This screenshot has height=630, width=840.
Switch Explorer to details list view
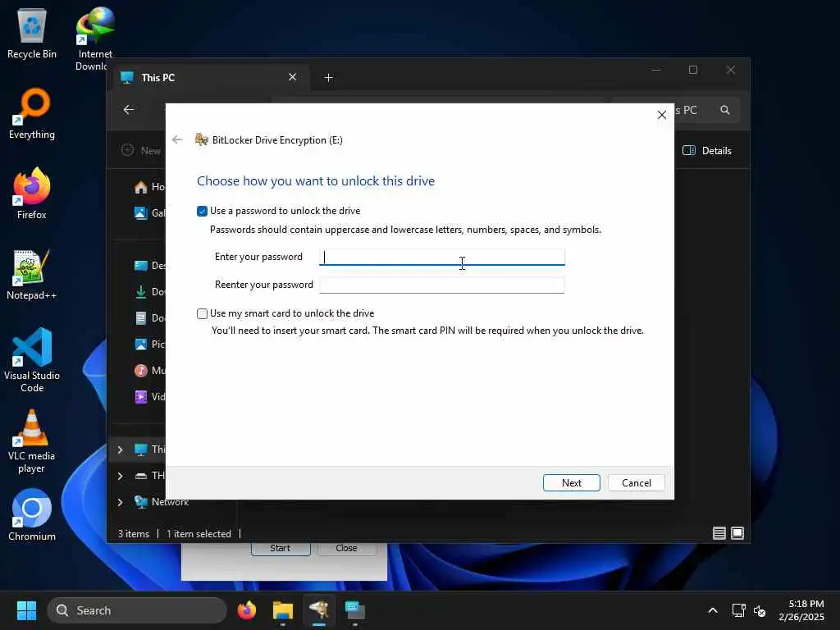point(719,533)
